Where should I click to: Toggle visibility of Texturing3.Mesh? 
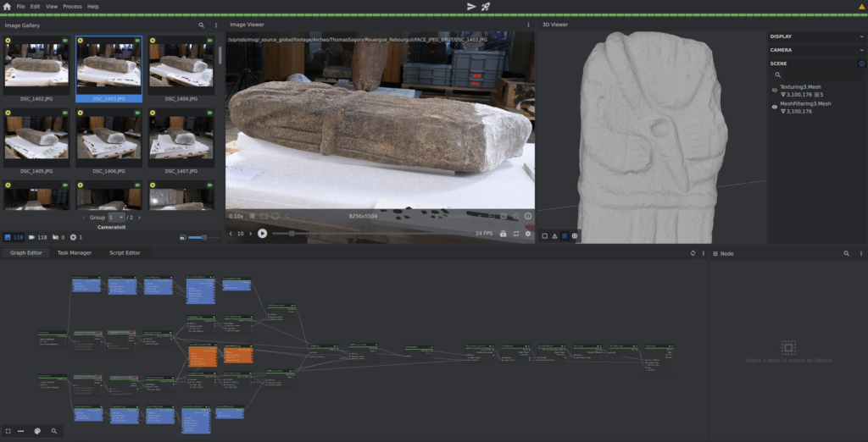775,90
